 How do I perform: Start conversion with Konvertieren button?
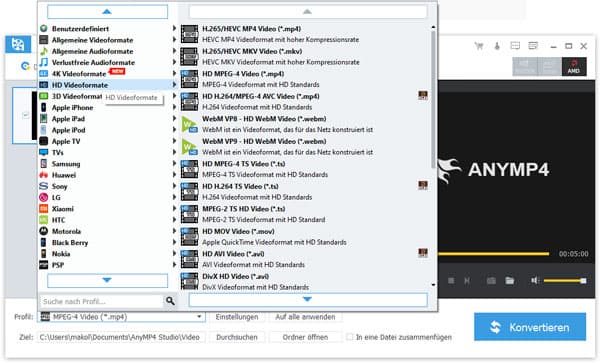click(530, 327)
